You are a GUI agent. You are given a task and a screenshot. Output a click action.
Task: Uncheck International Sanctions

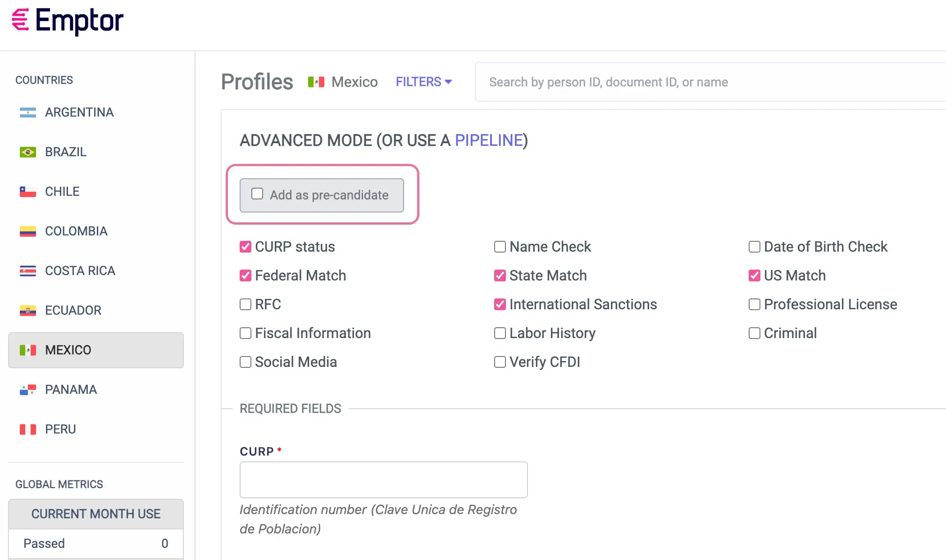(500, 304)
